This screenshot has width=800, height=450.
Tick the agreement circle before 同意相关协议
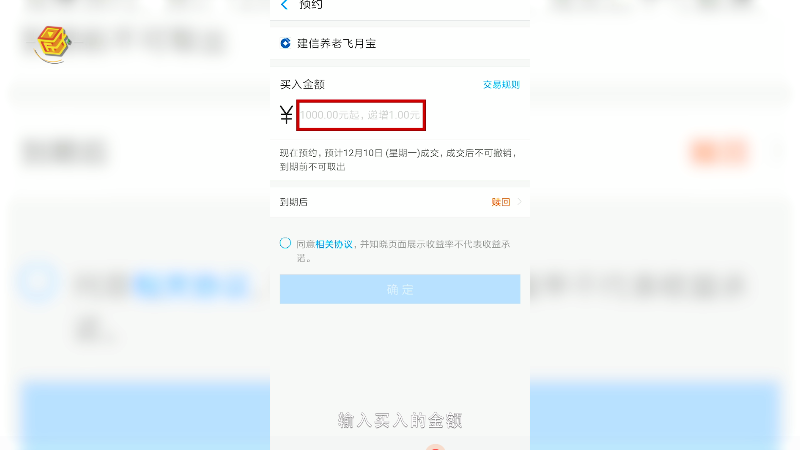coord(285,243)
